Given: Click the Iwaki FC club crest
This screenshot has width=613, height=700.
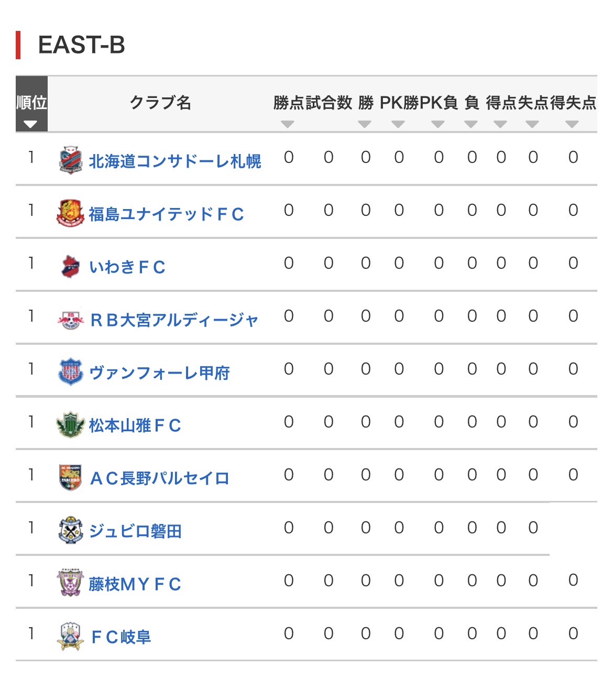Looking at the screenshot, I should 70,266.
